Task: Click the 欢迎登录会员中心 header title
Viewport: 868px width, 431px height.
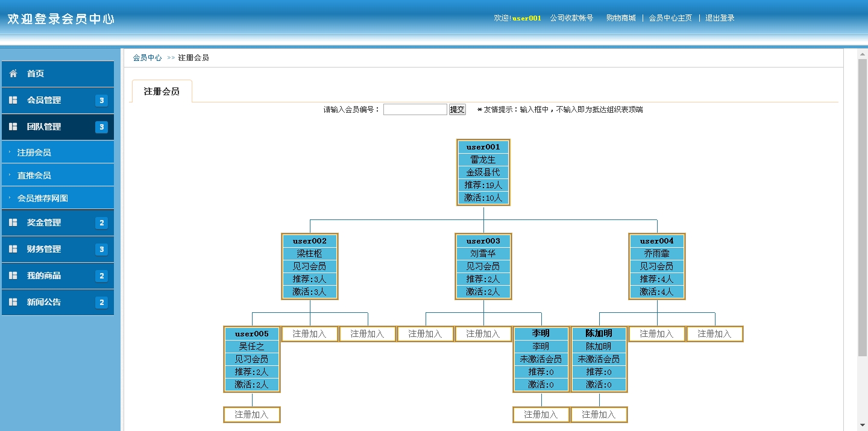Action: tap(61, 19)
